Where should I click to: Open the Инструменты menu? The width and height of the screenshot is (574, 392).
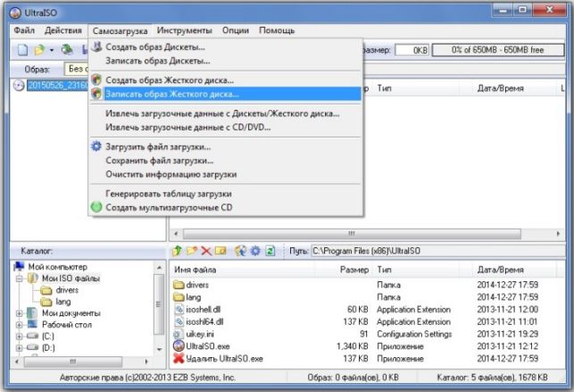click(x=184, y=30)
